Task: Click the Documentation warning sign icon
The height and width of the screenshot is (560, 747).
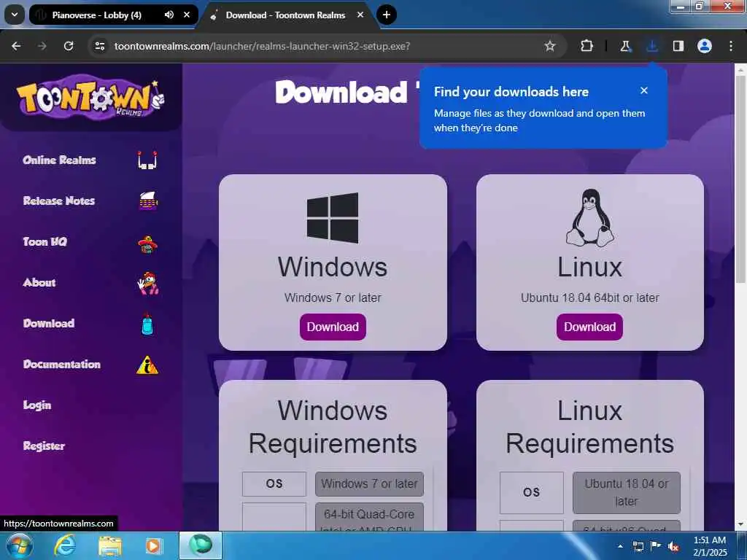Action: coord(147,365)
